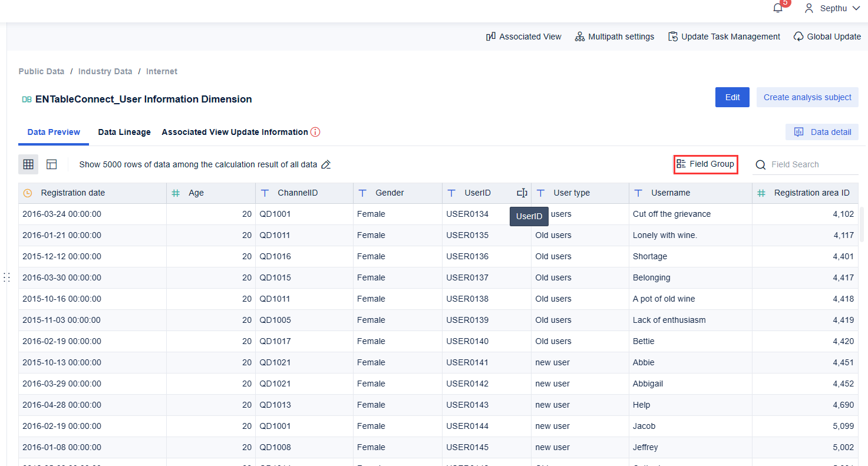
Task: Edit the displayed row count with the pencil icon
Action: [326, 164]
